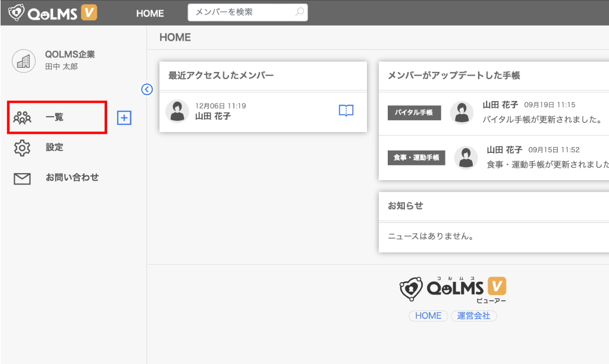Collapse the sidebar with the arrow button

click(147, 89)
